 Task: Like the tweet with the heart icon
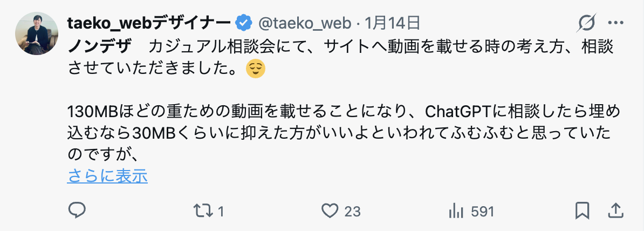328,210
